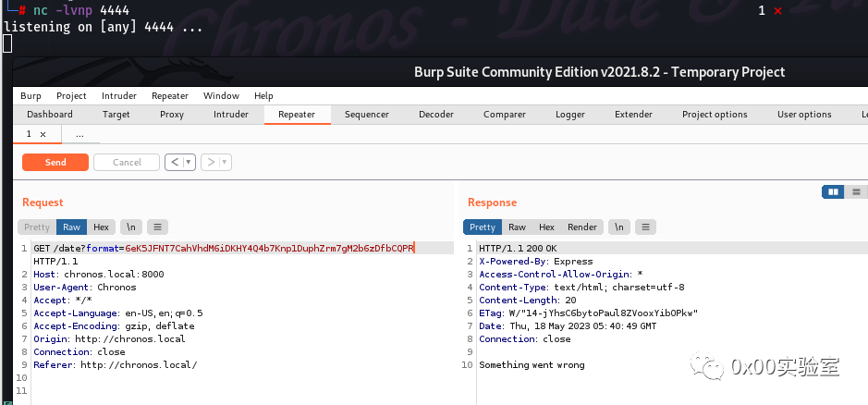
Task: Click the Cancel button
Action: click(127, 163)
